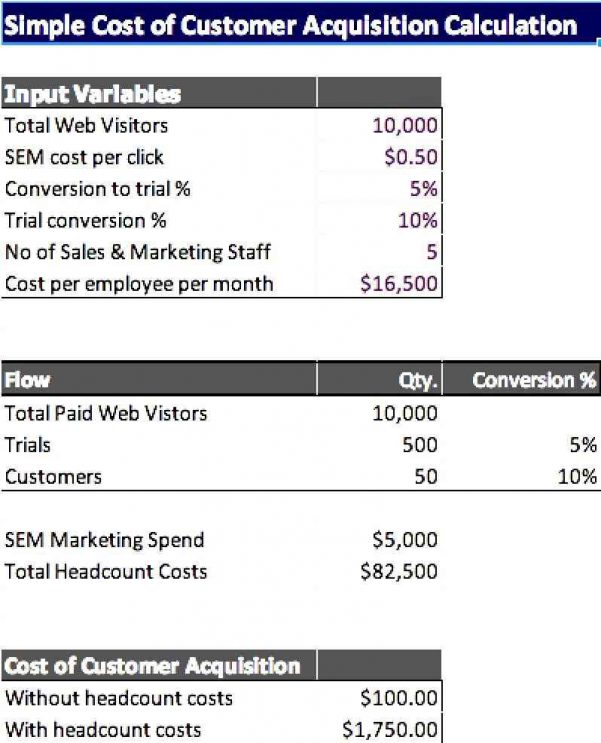Image resolution: width=601 pixels, height=743 pixels.
Task: Select the Trials quantity cell showing 500
Action: [379, 444]
